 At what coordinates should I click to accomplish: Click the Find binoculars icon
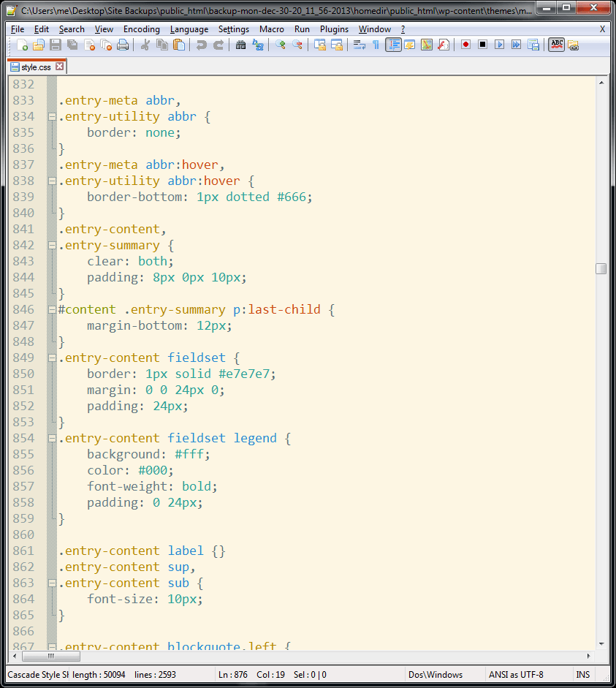[x=241, y=45]
